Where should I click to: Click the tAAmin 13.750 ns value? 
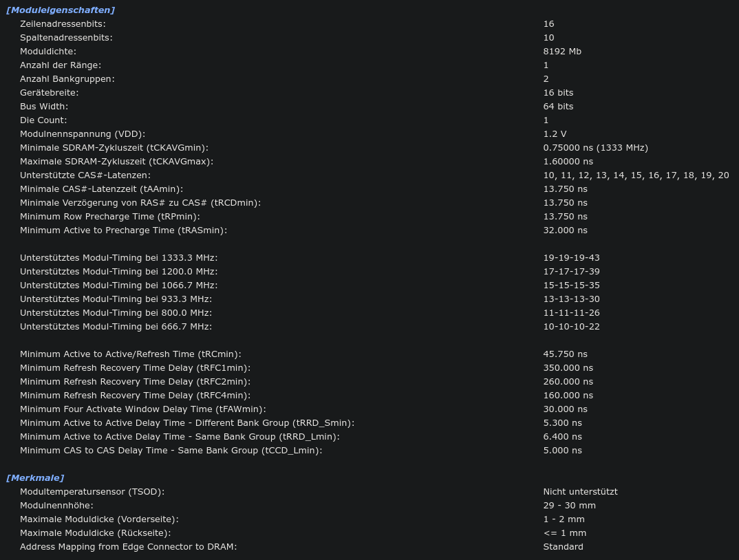click(565, 189)
